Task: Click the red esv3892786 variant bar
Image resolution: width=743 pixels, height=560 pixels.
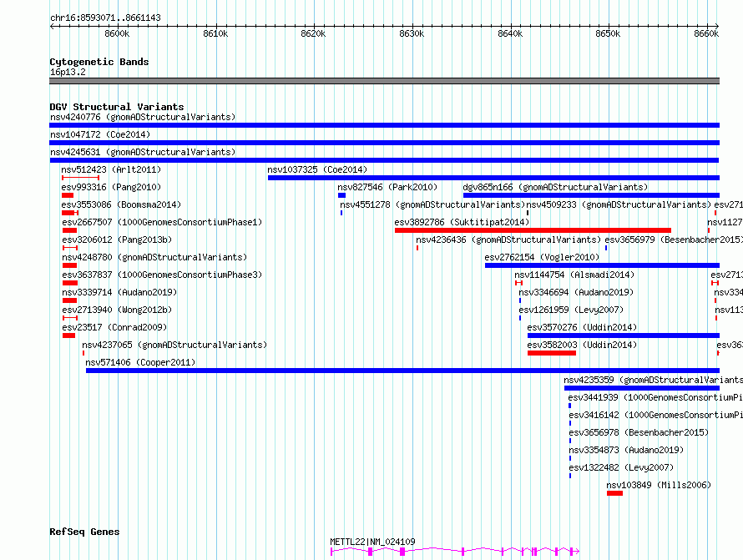Action: [x=533, y=230]
